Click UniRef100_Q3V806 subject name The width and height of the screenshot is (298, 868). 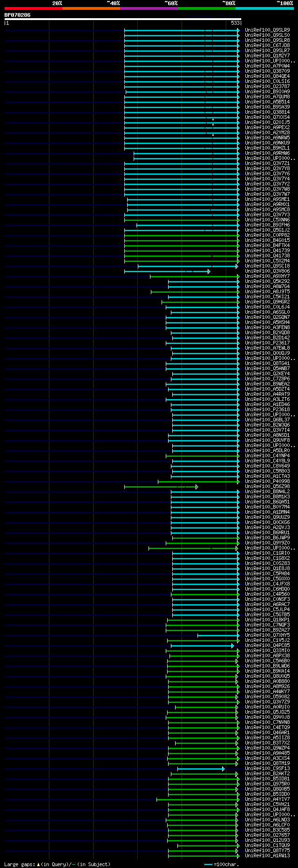[267, 271]
